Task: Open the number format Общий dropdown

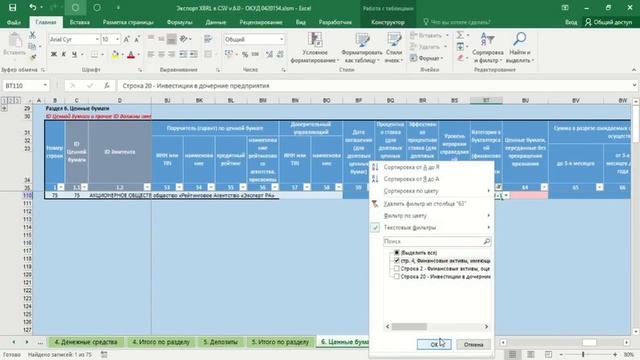Action: click(x=282, y=39)
